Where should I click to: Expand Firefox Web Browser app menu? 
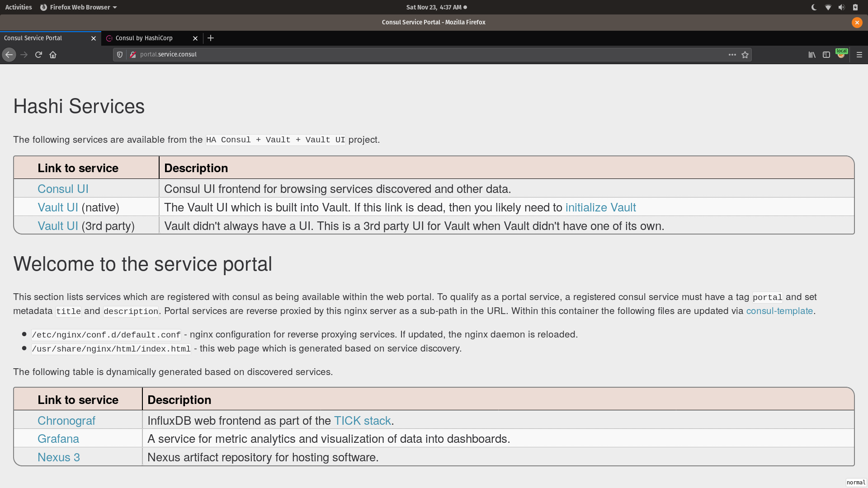coord(79,7)
